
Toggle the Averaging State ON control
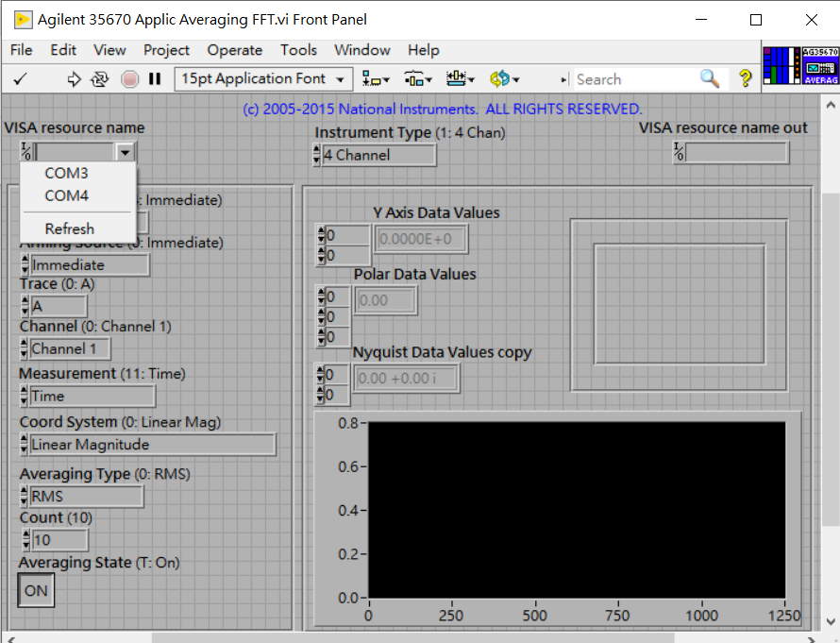coord(36,590)
